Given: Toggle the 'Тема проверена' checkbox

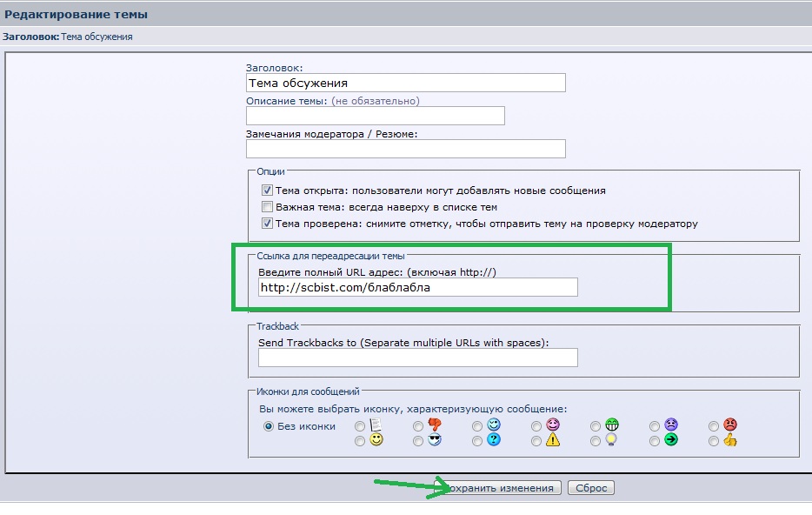Looking at the screenshot, I should click(268, 224).
